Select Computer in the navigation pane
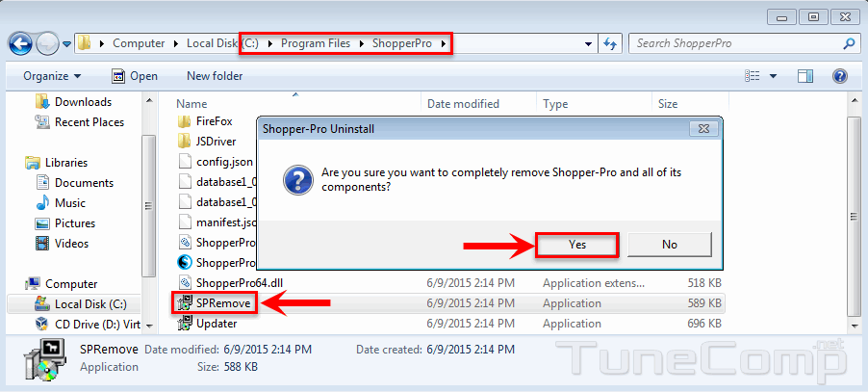 coord(71,284)
